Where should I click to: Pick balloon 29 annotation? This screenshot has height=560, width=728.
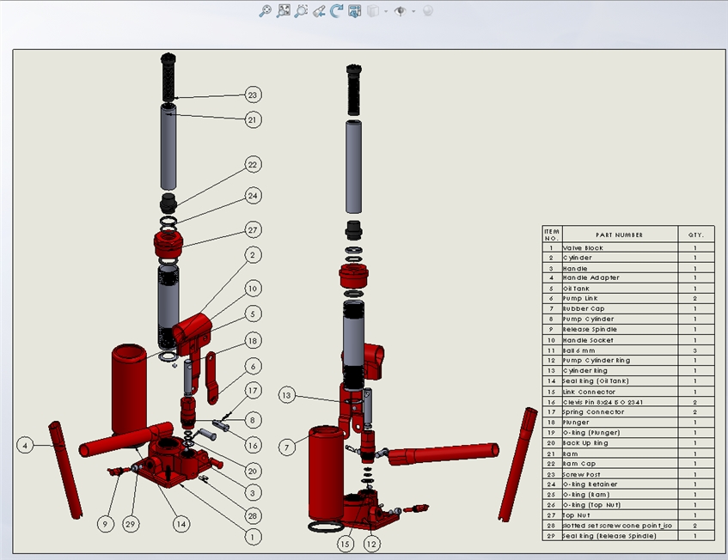point(131,524)
